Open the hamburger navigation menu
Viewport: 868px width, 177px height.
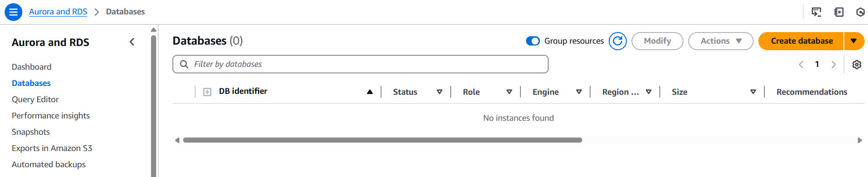coord(13,12)
